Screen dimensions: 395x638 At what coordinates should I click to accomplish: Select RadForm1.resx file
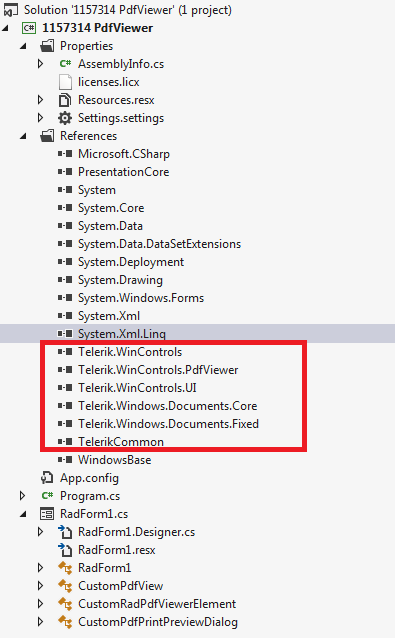[x=116, y=550]
